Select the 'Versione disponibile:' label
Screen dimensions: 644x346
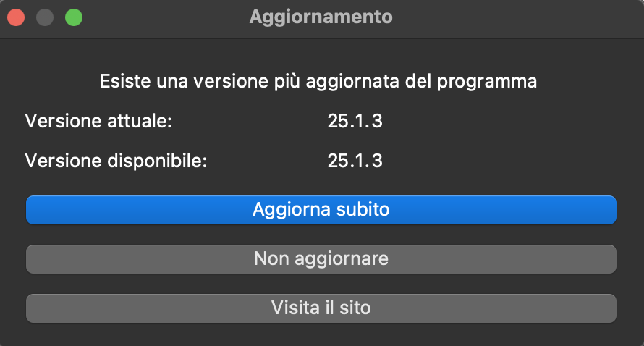tap(116, 161)
